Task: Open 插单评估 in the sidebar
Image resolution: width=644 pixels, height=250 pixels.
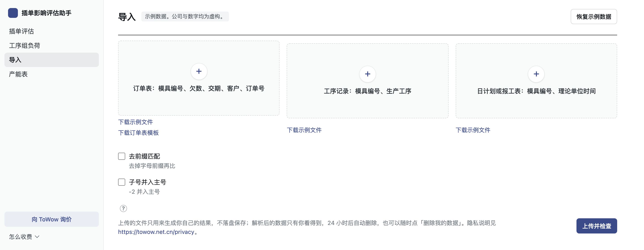Action: point(51,31)
